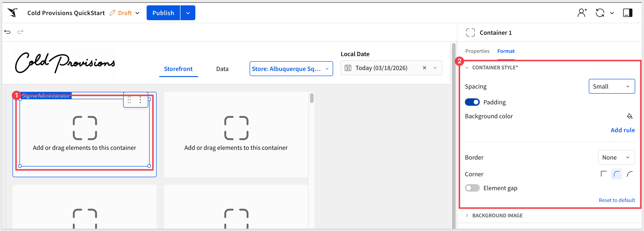Select the Data tab
This screenshot has width=644, height=231.
pyautogui.click(x=222, y=69)
